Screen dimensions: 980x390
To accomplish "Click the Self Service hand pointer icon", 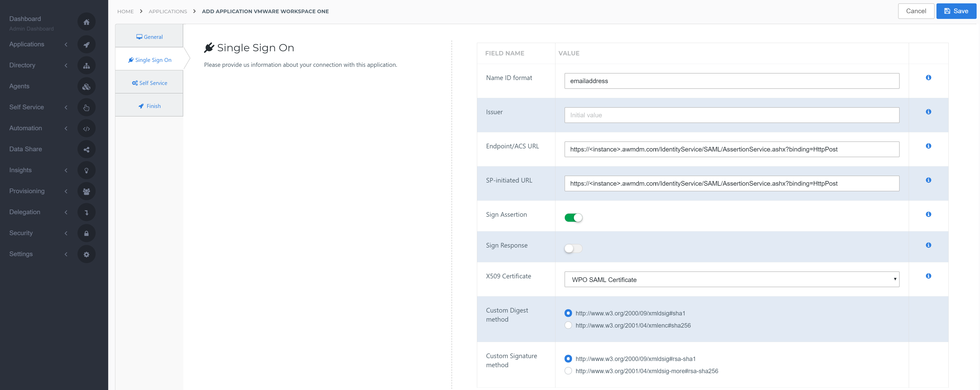I will pos(86,107).
